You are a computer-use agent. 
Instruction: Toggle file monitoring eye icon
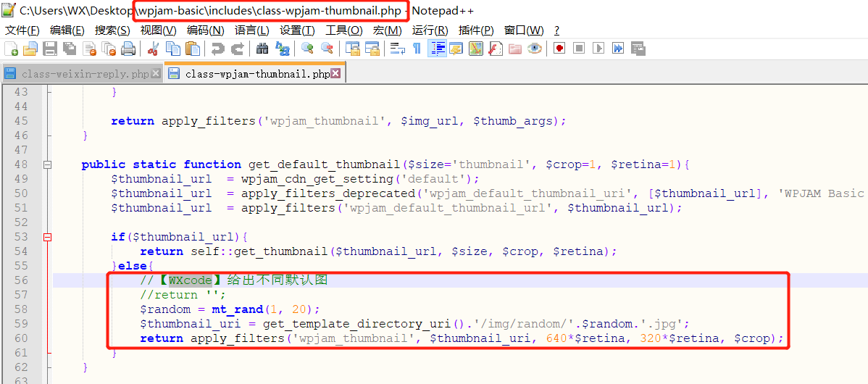(x=534, y=49)
